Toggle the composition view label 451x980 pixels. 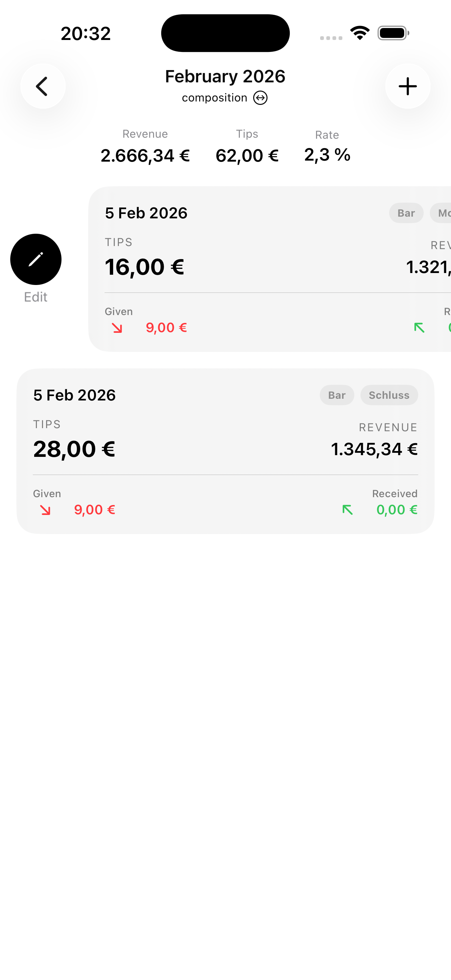tap(215, 98)
